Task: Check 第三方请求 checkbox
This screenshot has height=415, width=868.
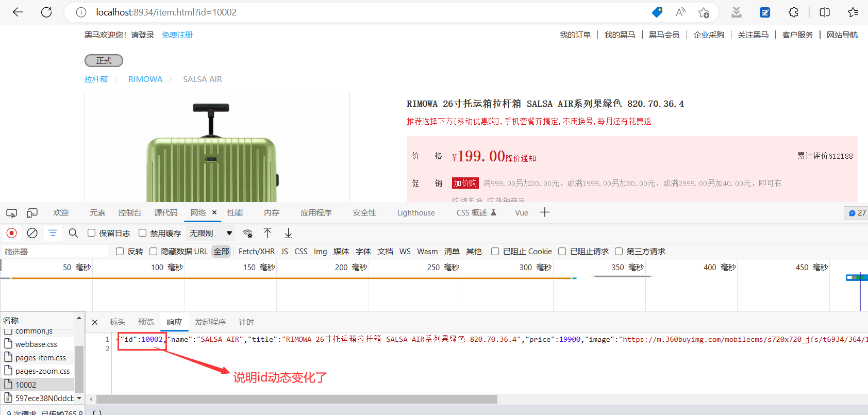Action: point(619,251)
